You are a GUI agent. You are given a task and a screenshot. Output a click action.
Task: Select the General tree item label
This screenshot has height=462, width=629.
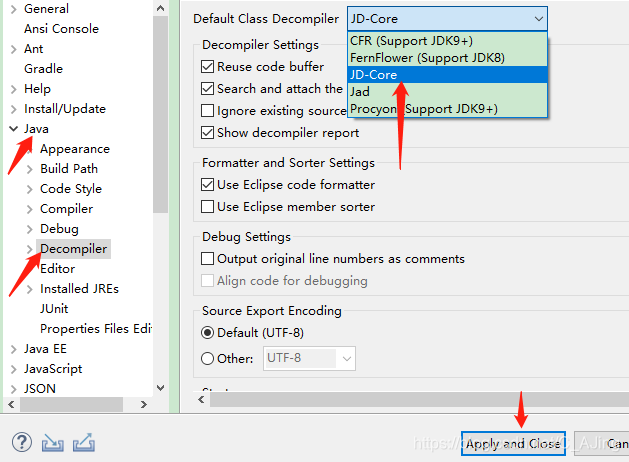pos(46,9)
